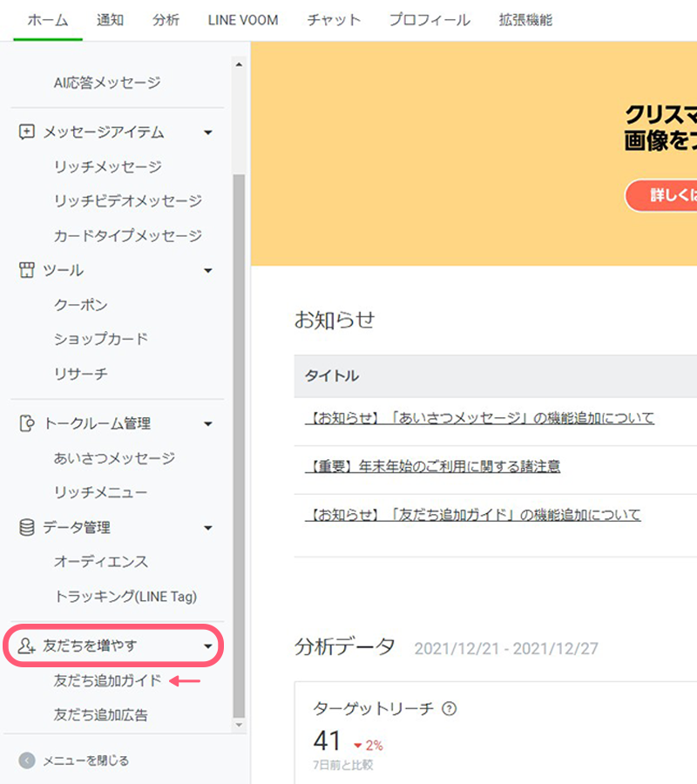Screen dimensions: 697x784
Task: Switch to the 分析 tab
Action: click(166, 20)
